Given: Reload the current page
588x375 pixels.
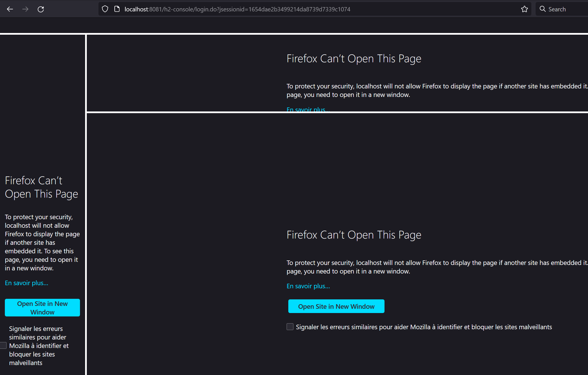Looking at the screenshot, I should click(41, 9).
